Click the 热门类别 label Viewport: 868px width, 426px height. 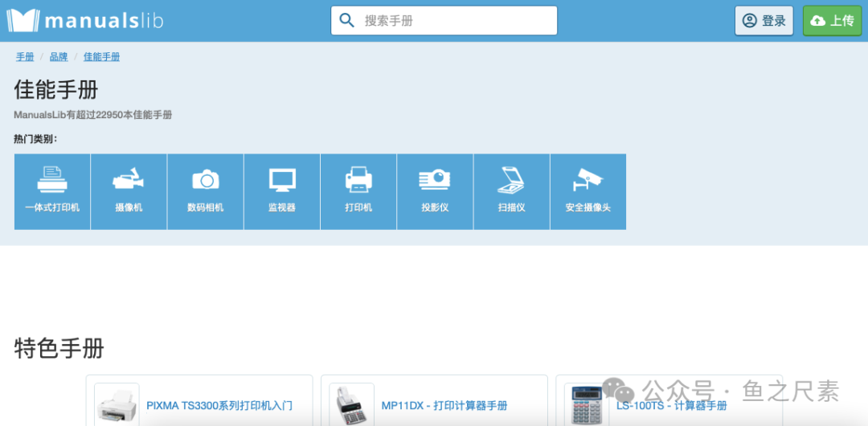click(x=35, y=138)
